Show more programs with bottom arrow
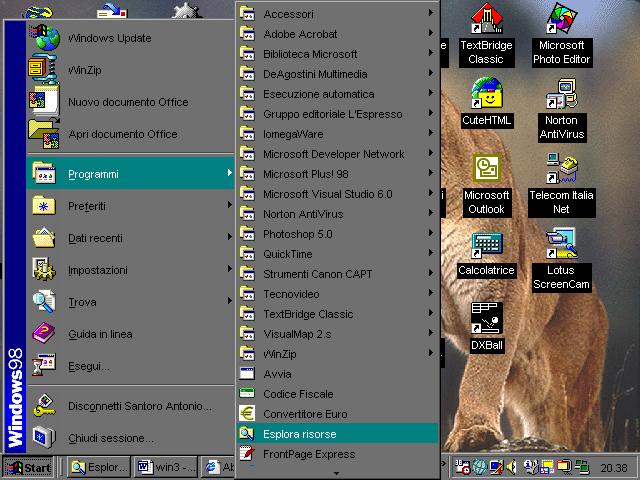 pyautogui.click(x=336, y=473)
